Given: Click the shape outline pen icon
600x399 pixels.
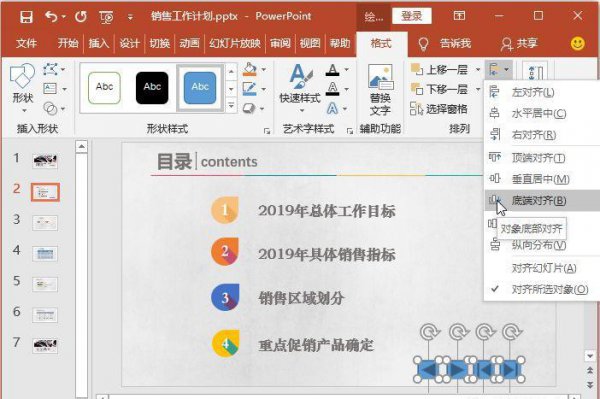Looking at the screenshot, I should pos(249,89).
